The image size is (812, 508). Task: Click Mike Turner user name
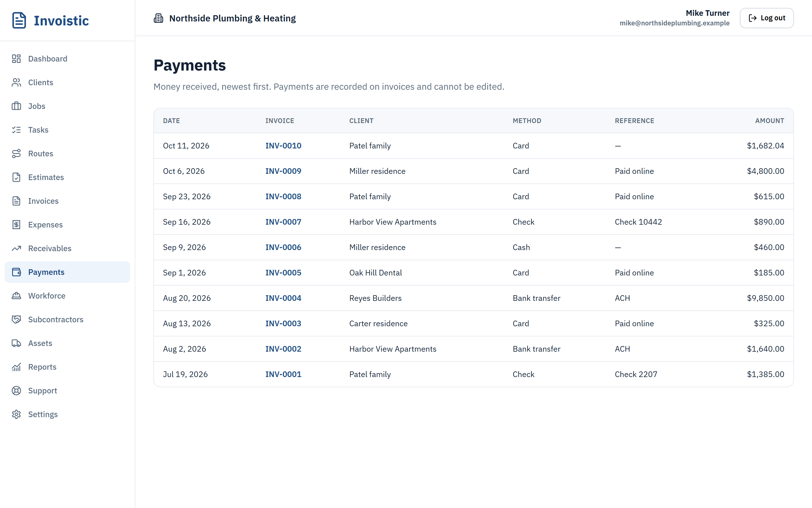point(707,13)
